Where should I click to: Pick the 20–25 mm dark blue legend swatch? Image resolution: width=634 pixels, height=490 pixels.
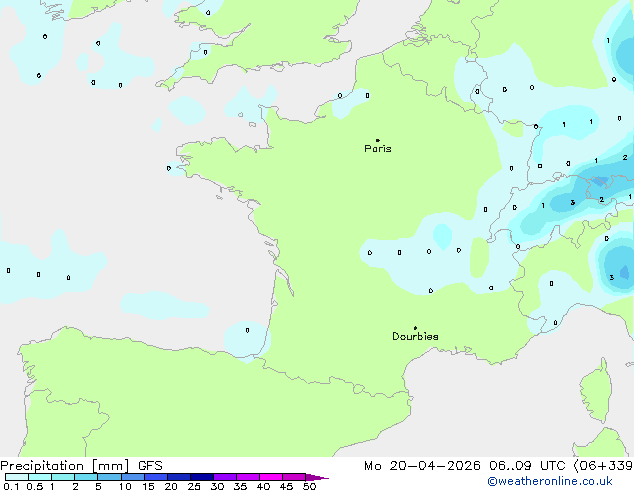tap(178, 477)
